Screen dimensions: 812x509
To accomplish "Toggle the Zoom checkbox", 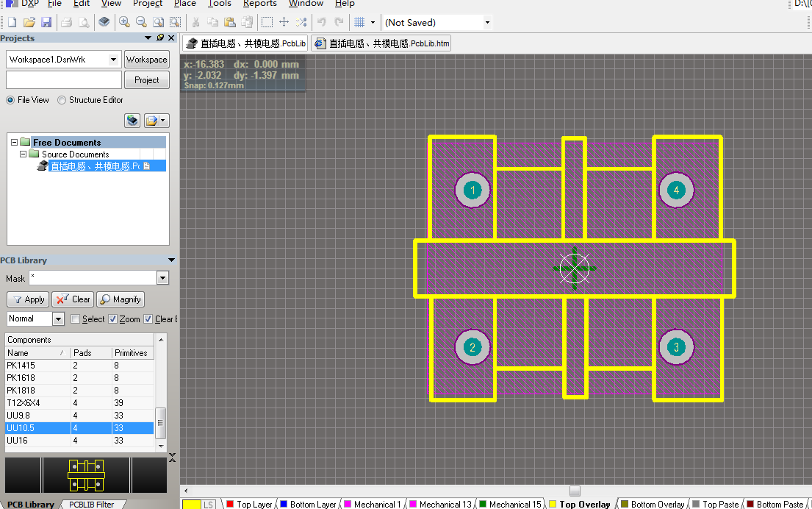I will coord(113,319).
